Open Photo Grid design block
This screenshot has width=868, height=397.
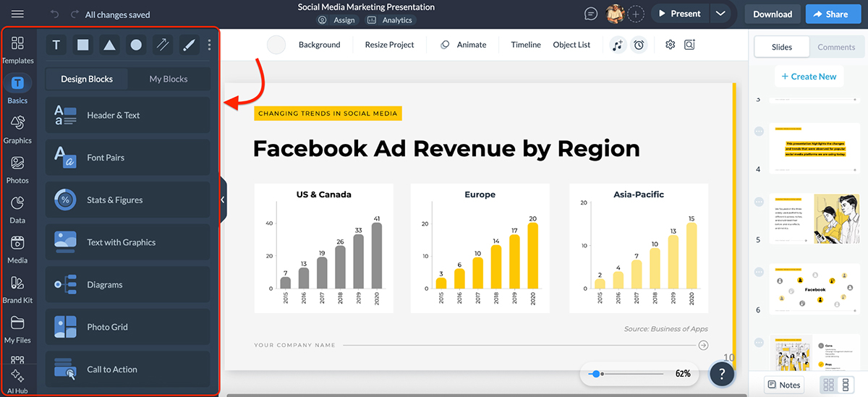click(128, 327)
